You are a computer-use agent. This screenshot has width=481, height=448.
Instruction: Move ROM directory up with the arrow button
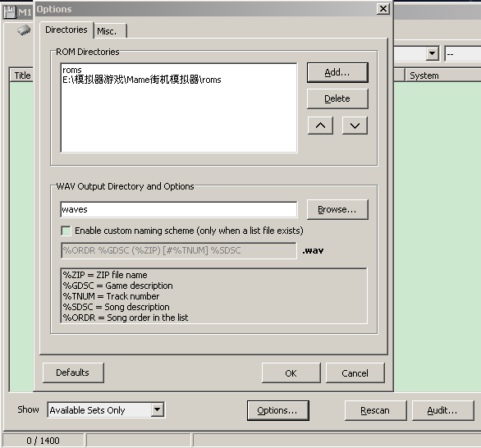(321, 126)
